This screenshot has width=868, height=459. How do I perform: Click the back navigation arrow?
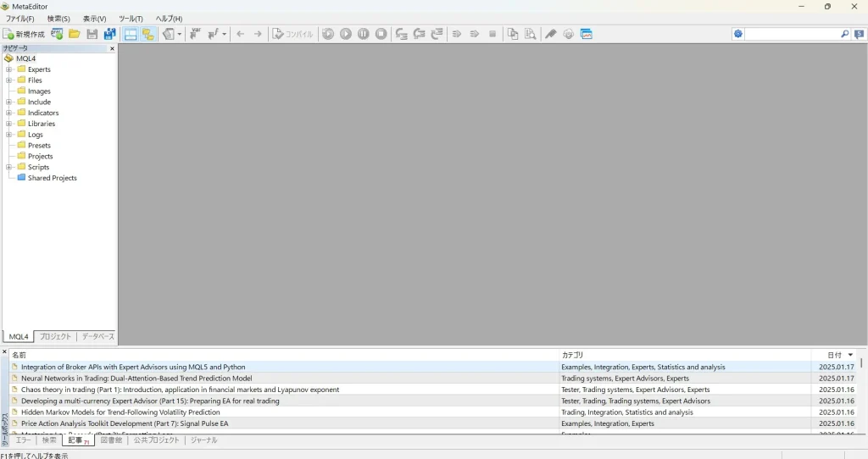[240, 34]
